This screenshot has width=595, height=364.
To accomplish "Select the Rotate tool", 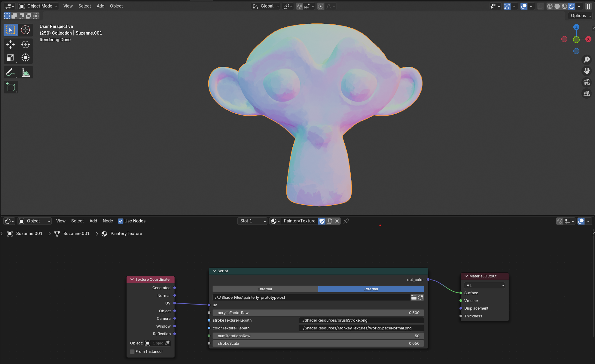I will point(26,44).
